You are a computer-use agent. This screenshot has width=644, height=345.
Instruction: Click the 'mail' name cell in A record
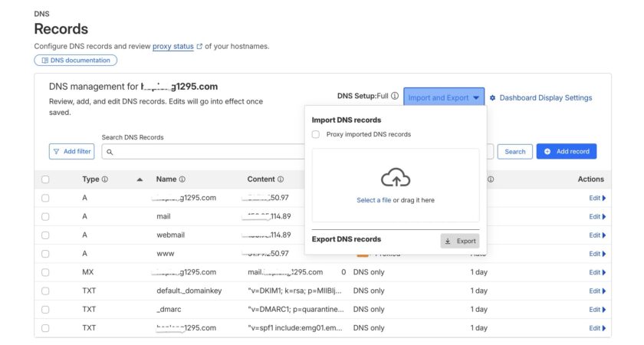pyautogui.click(x=163, y=216)
